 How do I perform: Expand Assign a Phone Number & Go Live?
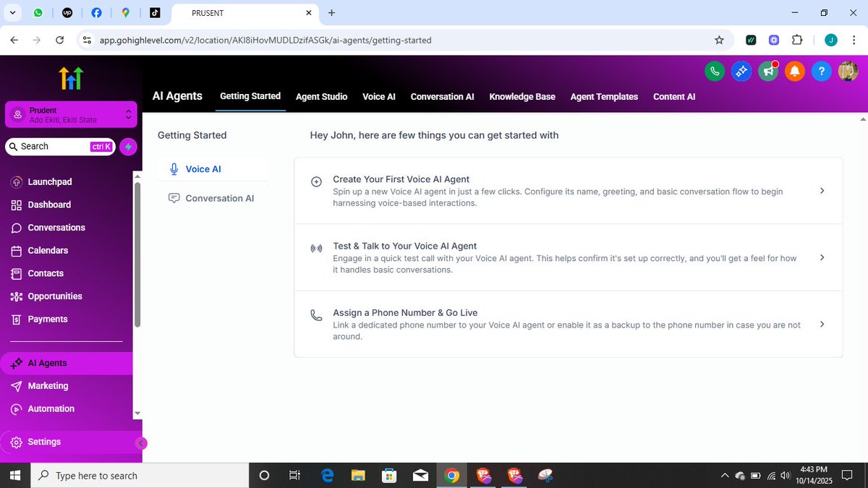[569, 324]
